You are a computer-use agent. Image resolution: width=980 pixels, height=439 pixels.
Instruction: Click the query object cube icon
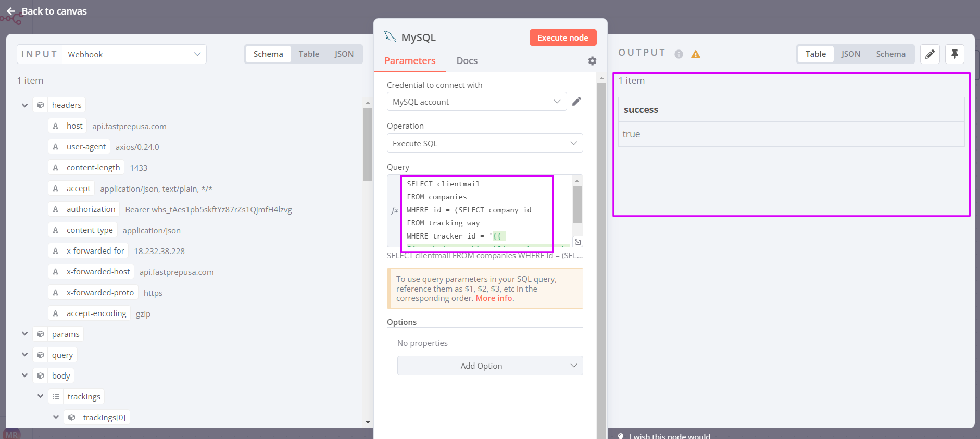point(40,355)
